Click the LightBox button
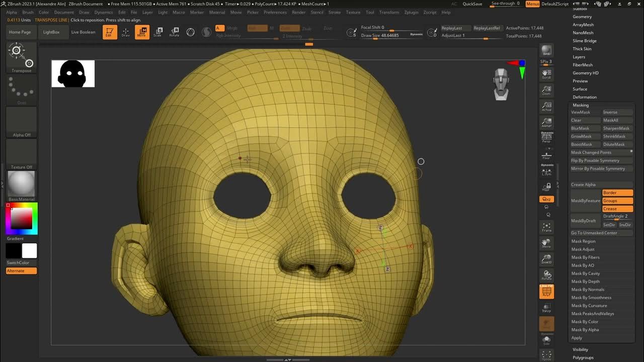The height and width of the screenshot is (362, 644). tap(51, 32)
